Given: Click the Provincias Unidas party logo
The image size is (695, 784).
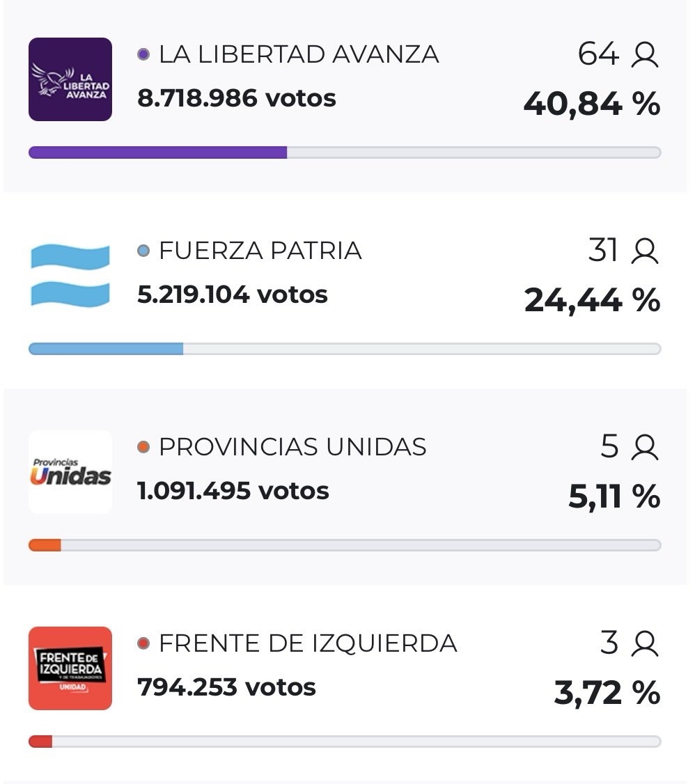Looking at the screenshot, I should click(x=70, y=472).
